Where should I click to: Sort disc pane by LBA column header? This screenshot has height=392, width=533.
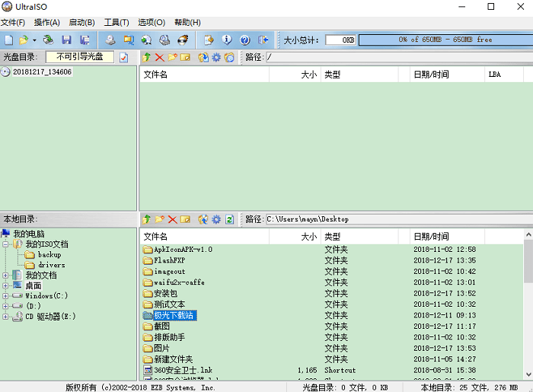(504, 75)
